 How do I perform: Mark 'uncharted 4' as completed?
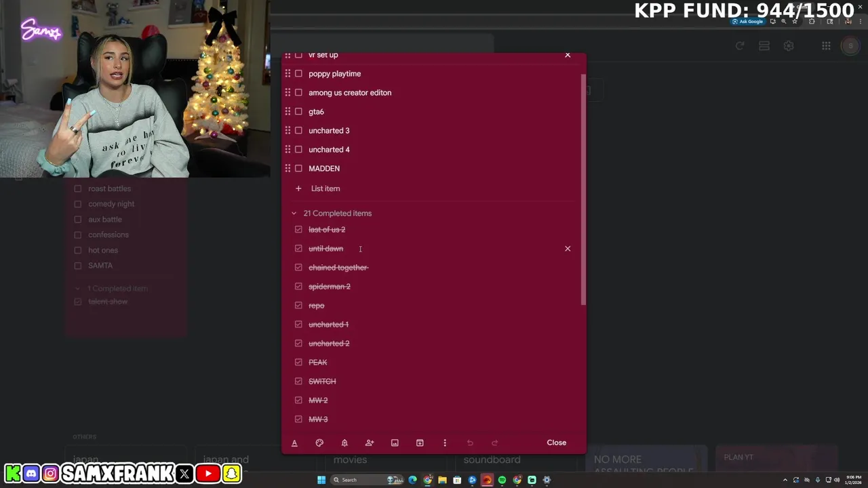coord(298,149)
